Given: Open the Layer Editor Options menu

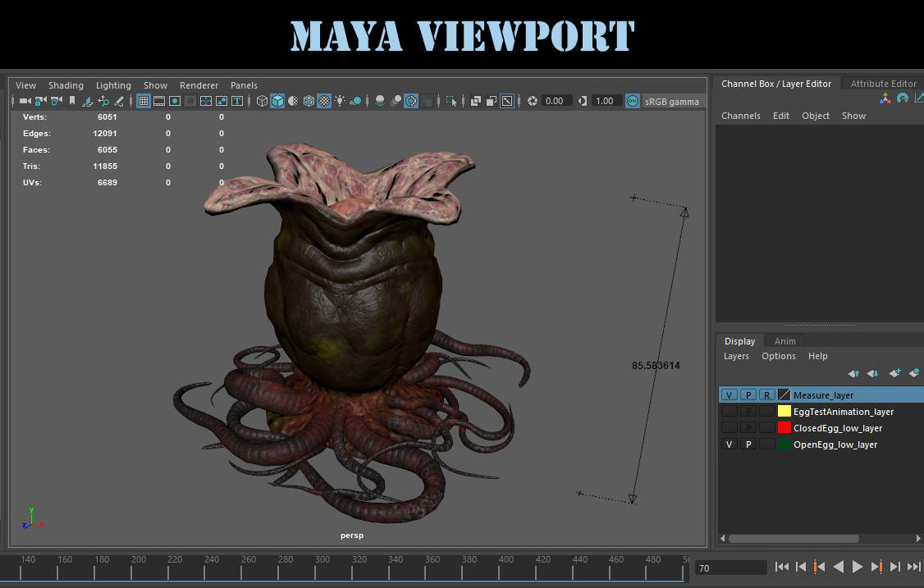Looking at the screenshot, I should coord(779,356).
